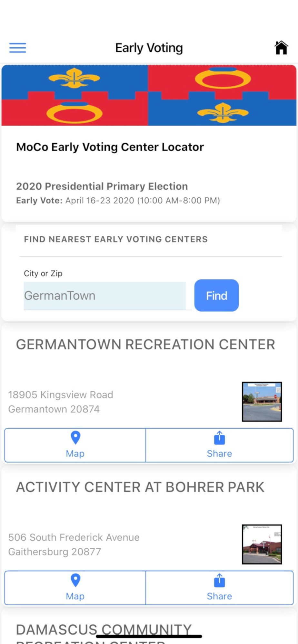298x644 pixels.
Task: Share the Activity Center at Bohrer Park
Action: point(219,588)
